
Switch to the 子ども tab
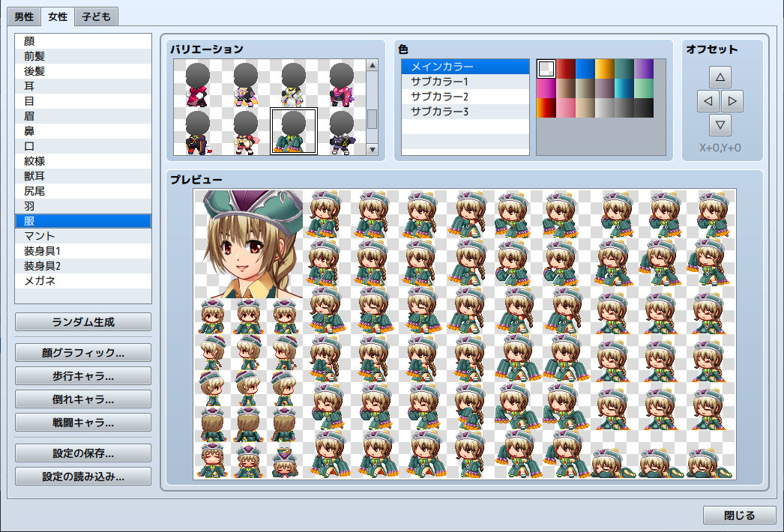click(94, 16)
